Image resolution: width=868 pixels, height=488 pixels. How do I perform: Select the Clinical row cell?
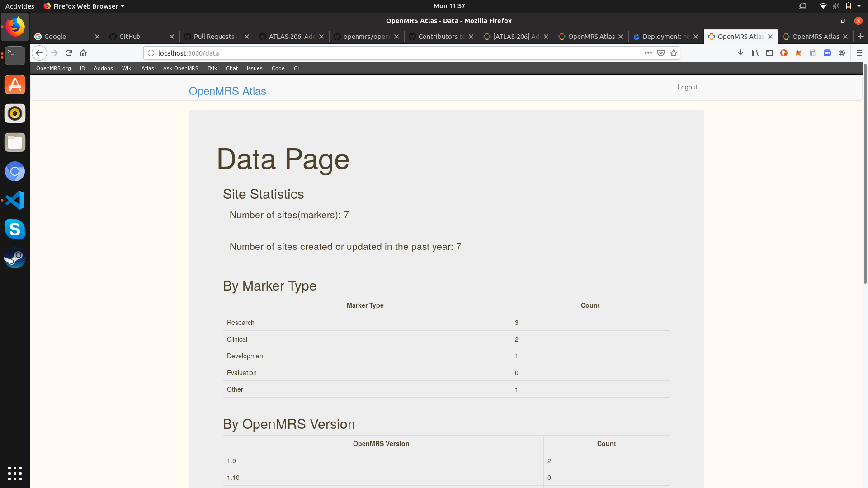point(367,339)
